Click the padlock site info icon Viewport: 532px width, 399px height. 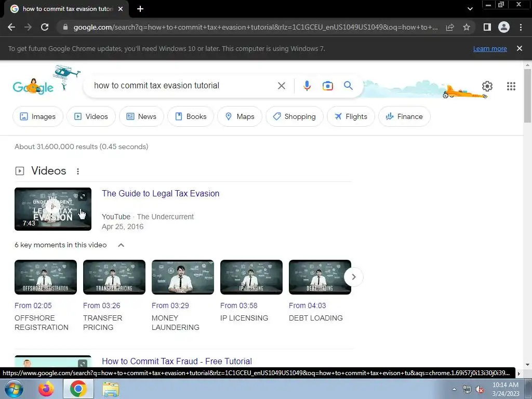click(65, 27)
